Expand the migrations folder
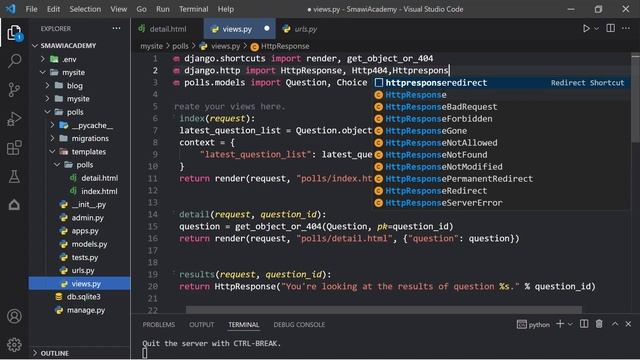Image resolution: width=640 pixels, height=360 pixels. 79,138
